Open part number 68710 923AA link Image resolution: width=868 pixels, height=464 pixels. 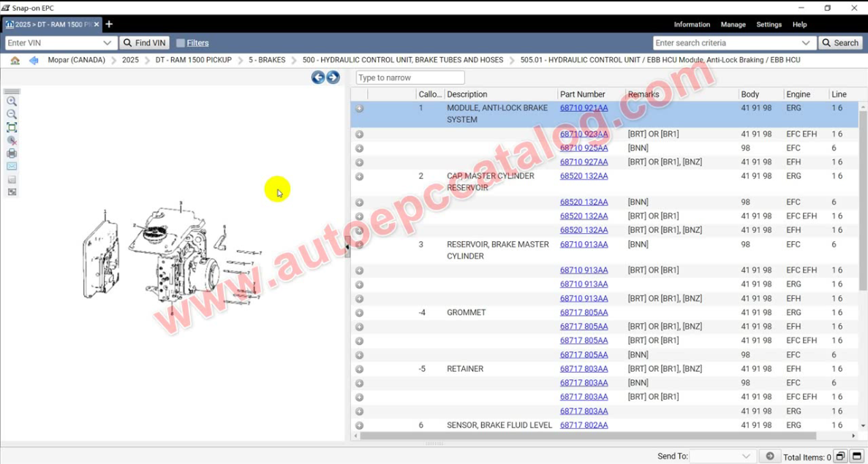tap(584, 134)
